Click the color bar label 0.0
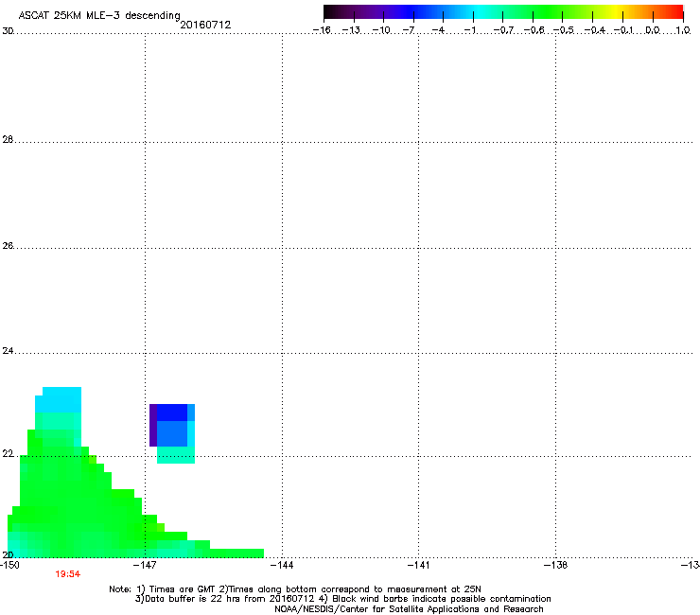Image resolution: width=700 pixels, height=615 pixels. (x=653, y=30)
